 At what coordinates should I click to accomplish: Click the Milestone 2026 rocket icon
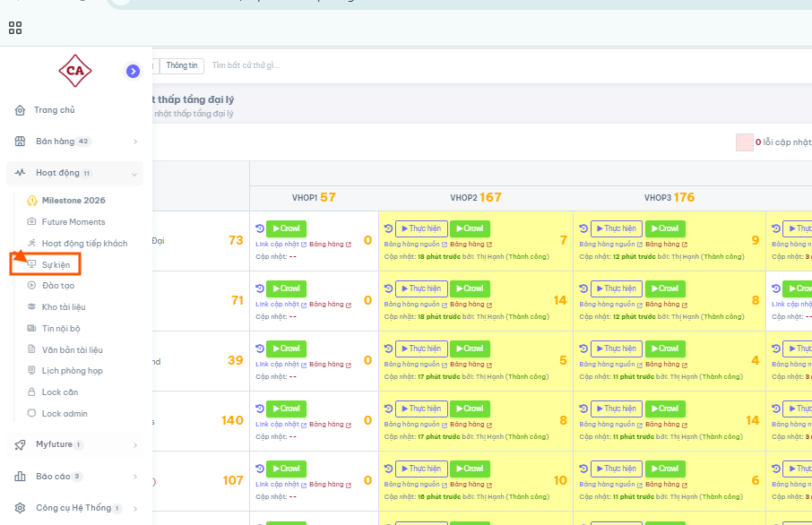pyautogui.click(x=32, y=201)
